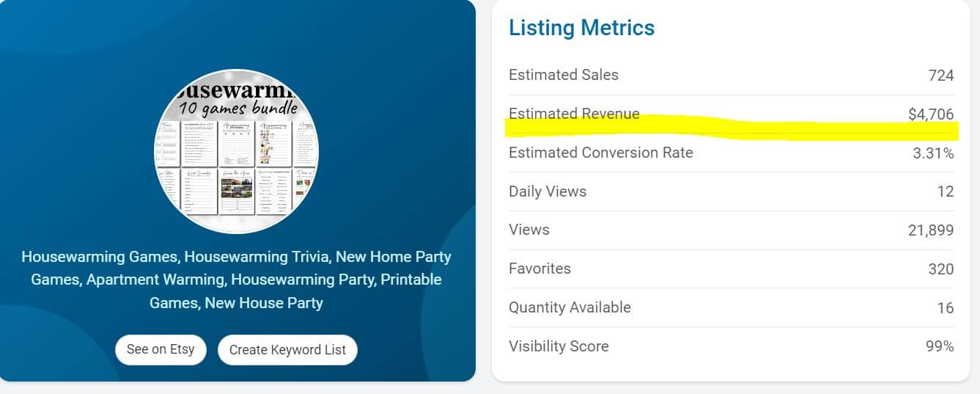This screenshot has width=980, height=394.
Task: Select the Listing Metrics heading
Action: 581,28
